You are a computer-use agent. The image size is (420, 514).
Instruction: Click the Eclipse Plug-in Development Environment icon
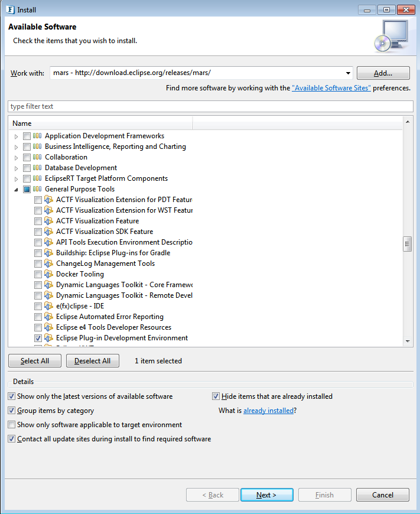(x=48, y=338)
